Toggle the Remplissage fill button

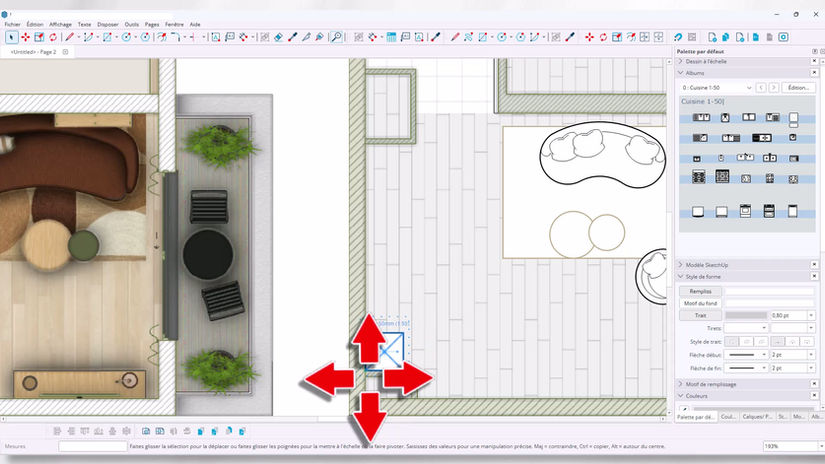[700, 291]
